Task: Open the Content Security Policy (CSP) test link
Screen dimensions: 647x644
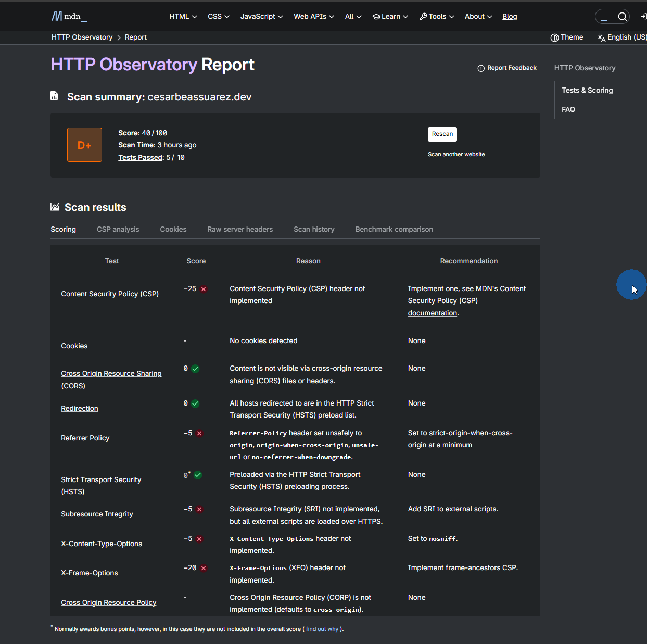Action: [x=110, y=294]
